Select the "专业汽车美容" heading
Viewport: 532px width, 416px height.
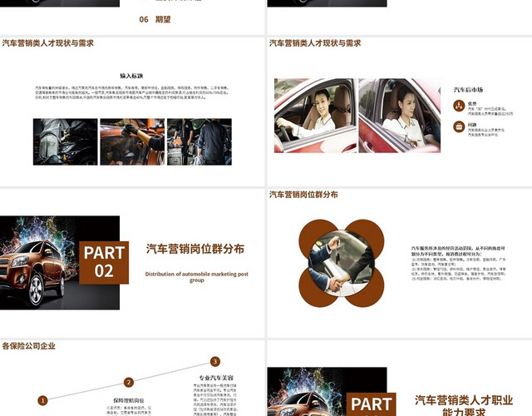click(216, 378)
